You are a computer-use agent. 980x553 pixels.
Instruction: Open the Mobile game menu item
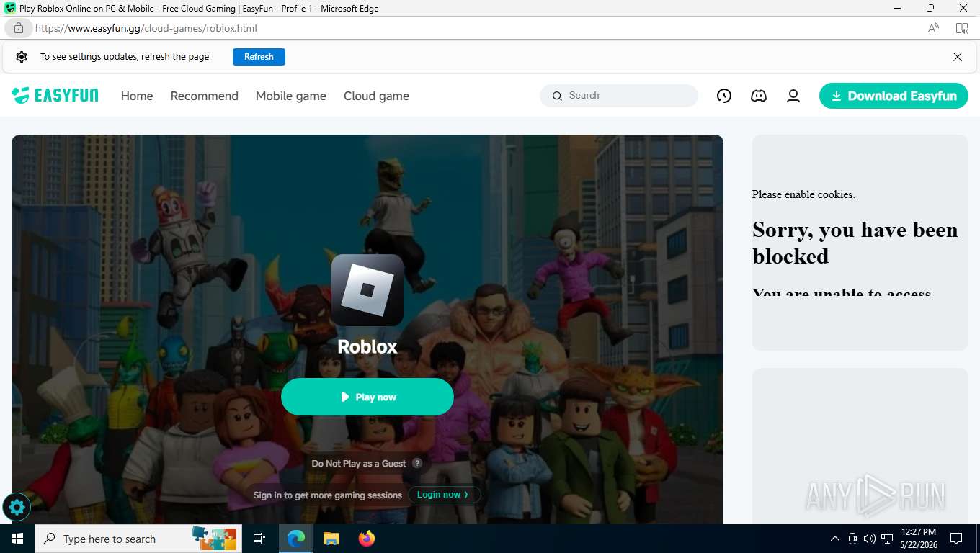click(x=291, y=96)
